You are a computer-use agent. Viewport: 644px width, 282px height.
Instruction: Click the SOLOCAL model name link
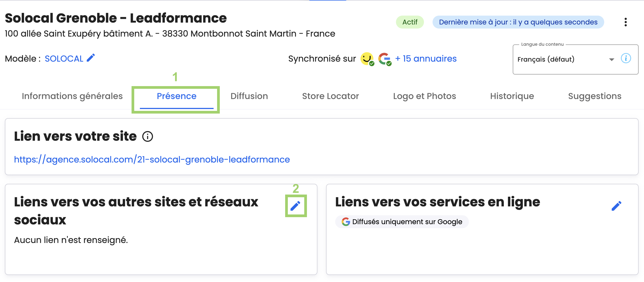click(x=64, y=59)
